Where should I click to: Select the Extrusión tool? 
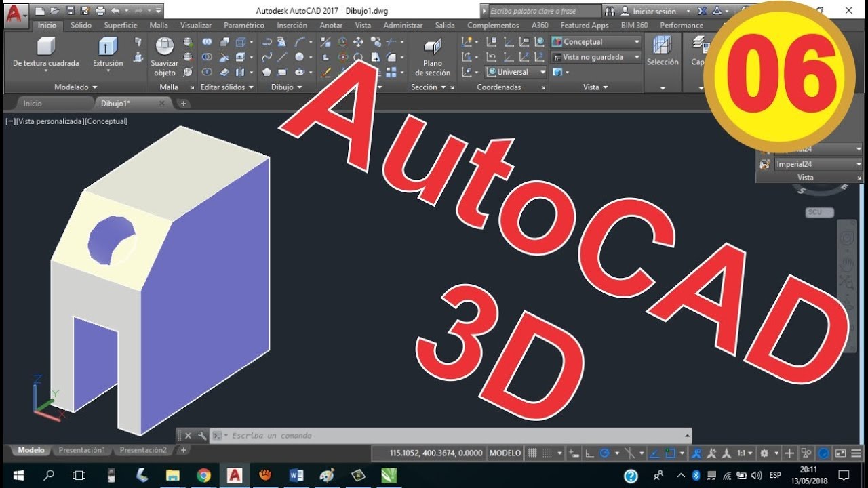[x=108, y=52]
